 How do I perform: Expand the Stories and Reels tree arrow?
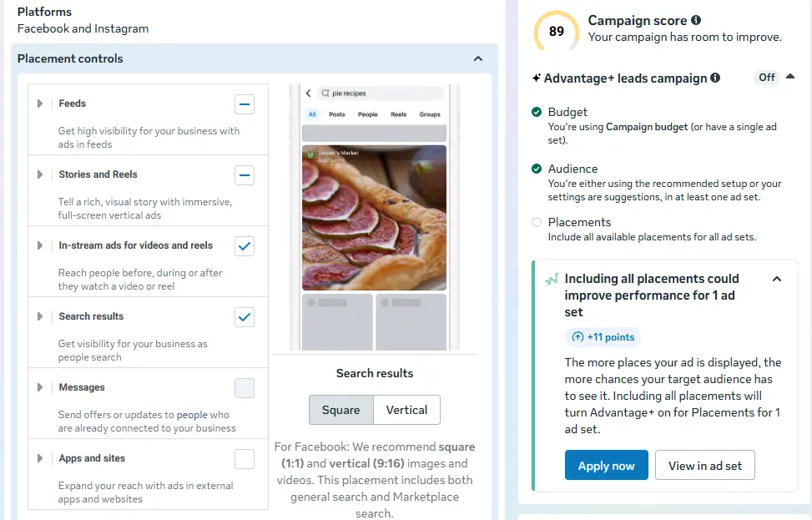tap(40, 174)
